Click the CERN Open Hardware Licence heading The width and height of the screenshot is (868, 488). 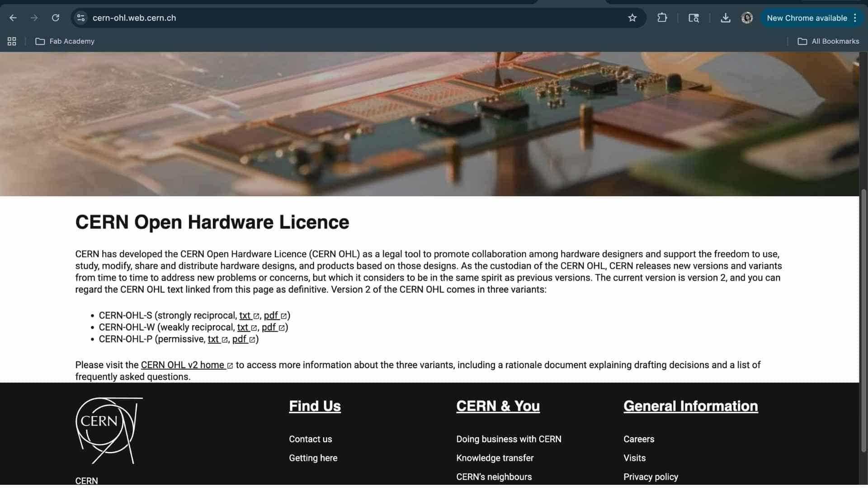212,222
